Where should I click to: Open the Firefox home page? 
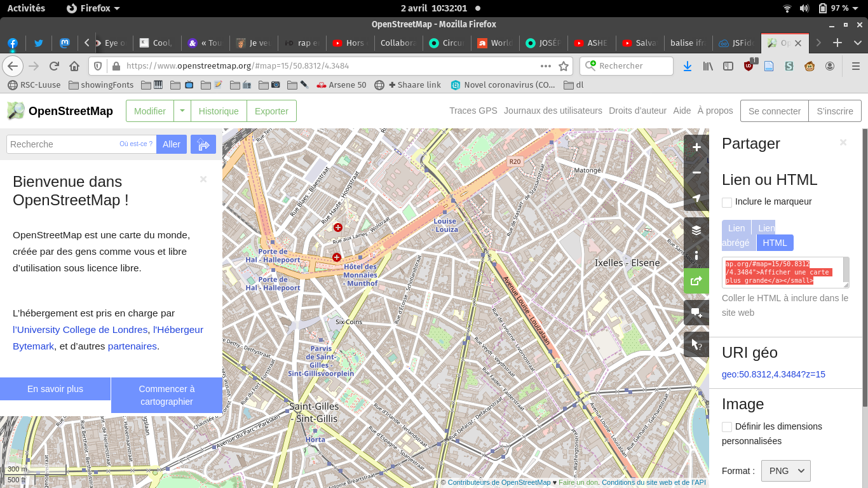tap(74, 66)
